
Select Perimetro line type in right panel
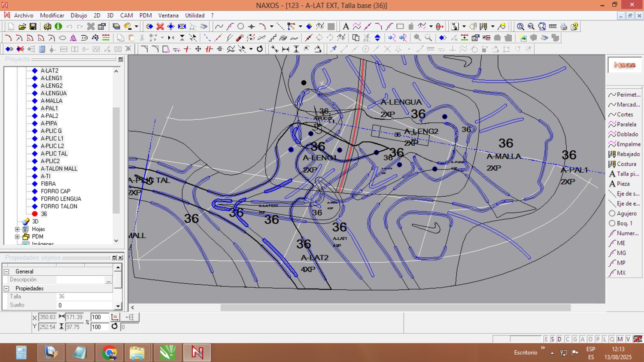(x=628, y=95)
